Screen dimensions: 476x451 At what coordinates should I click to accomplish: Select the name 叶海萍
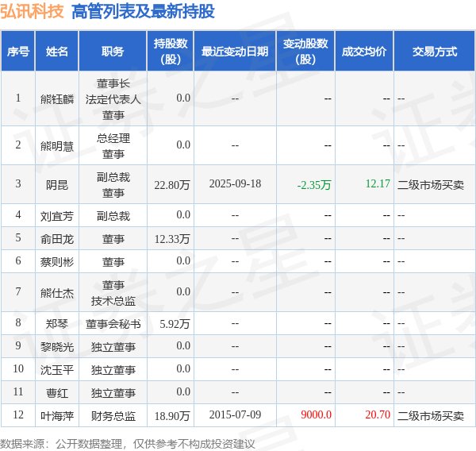click(57, 416)
